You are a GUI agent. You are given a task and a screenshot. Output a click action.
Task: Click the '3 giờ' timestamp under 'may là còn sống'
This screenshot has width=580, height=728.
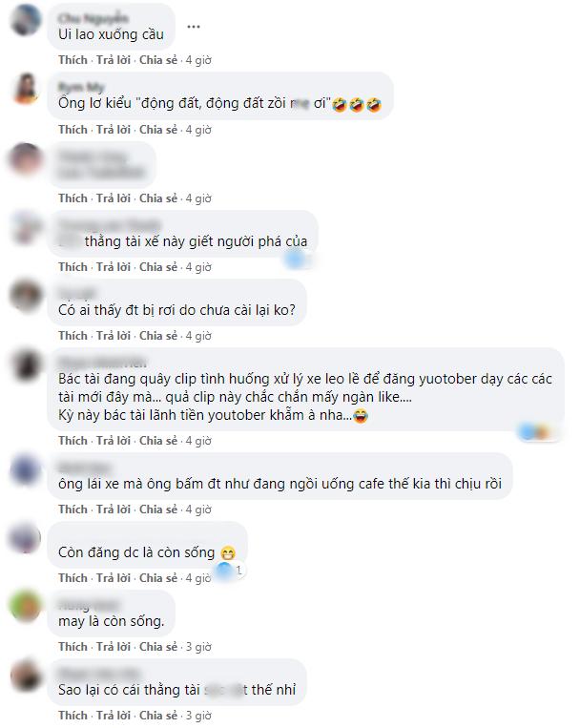point(198,647)
